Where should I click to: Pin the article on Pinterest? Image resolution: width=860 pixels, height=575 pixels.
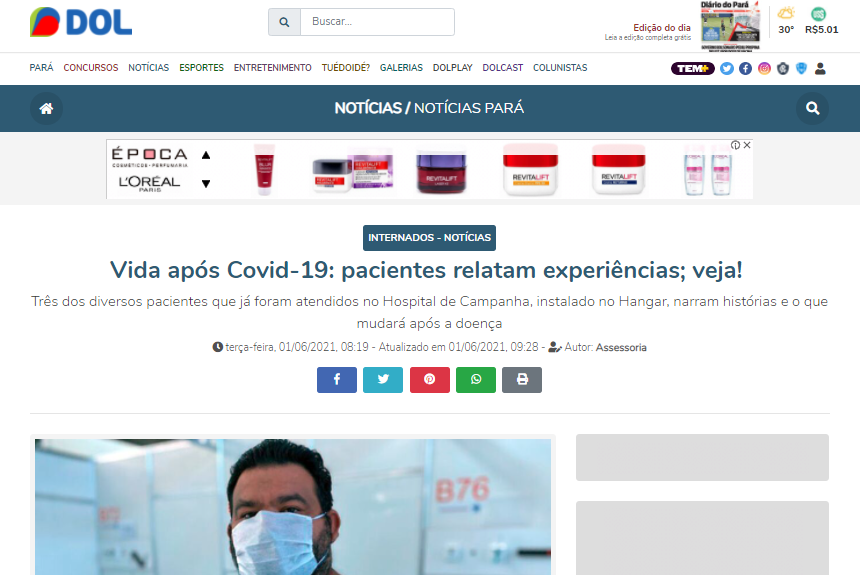[429, 380]
